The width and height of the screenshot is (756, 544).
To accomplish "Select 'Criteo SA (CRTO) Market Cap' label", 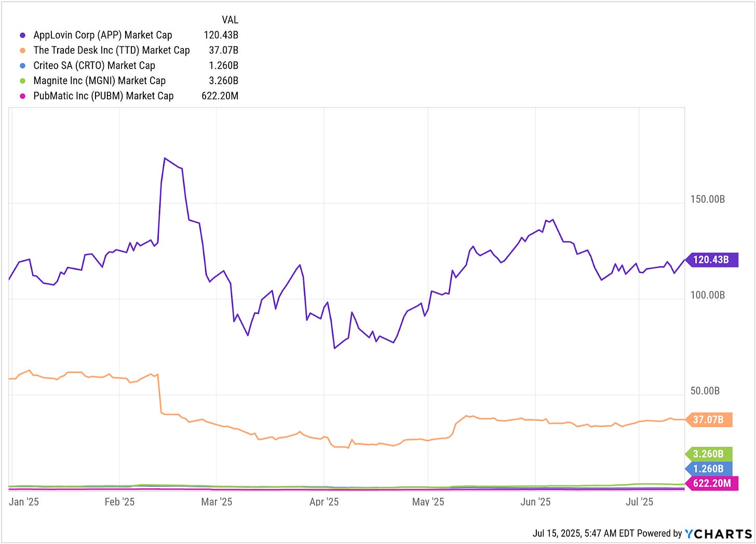I will point(95,65).
